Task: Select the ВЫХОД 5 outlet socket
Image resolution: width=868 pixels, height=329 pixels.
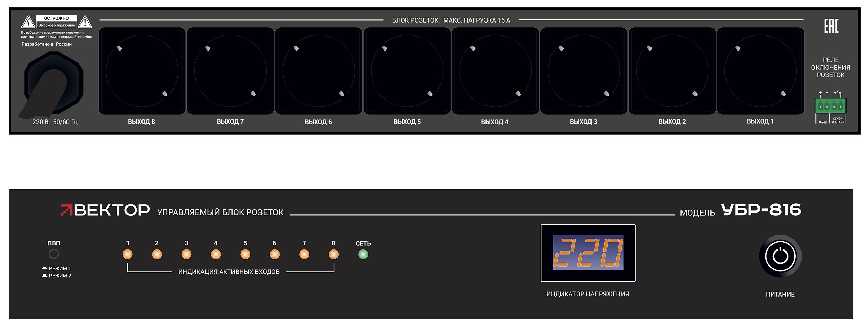Action: click(x=407, y=71)
